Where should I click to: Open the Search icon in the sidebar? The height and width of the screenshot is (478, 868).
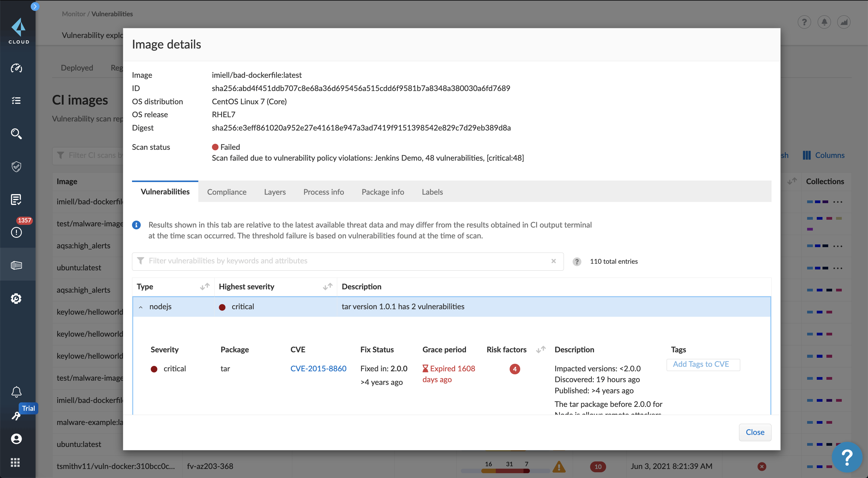point(16,134)
